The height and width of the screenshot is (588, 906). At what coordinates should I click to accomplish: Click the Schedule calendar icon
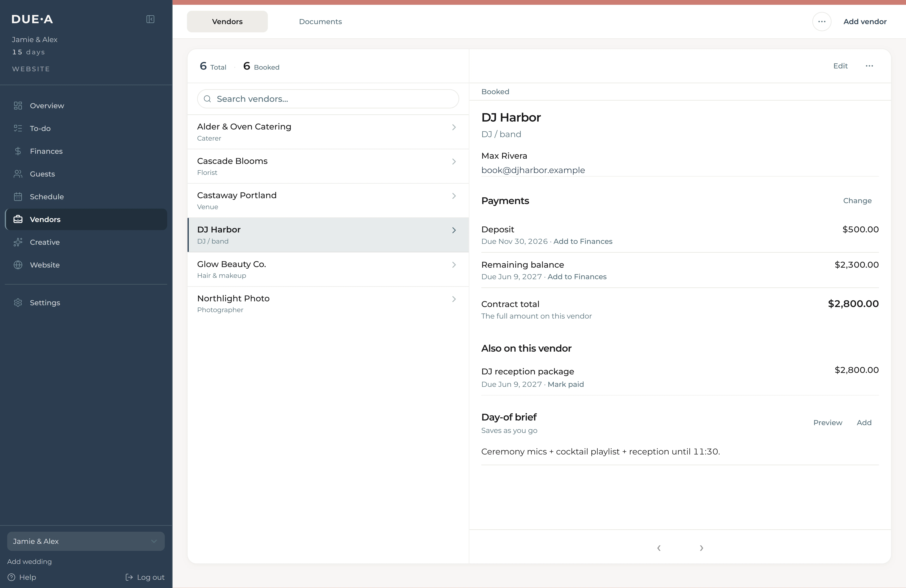[x=18, y=197]
